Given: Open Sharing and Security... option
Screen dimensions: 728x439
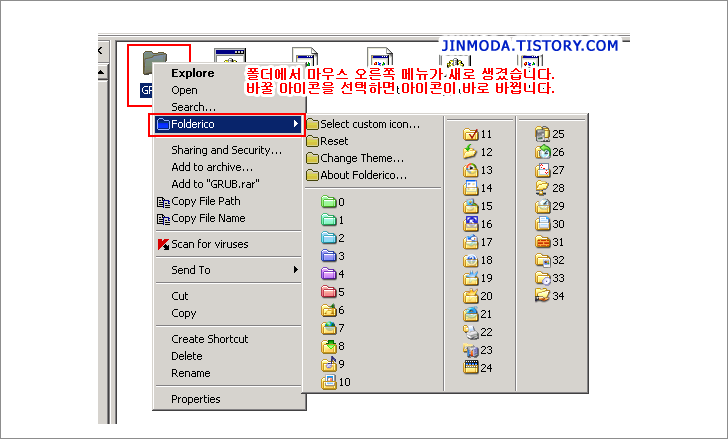Looking at the screenshot, I should (x=229, y=150).
